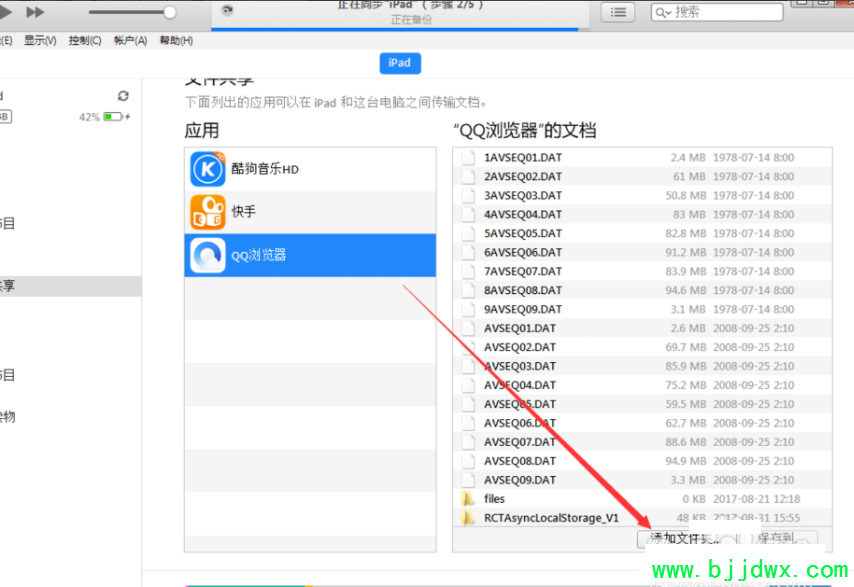
Task: Select file 7AVSEQ07.DAT
Action: click(x=642, y=271)
